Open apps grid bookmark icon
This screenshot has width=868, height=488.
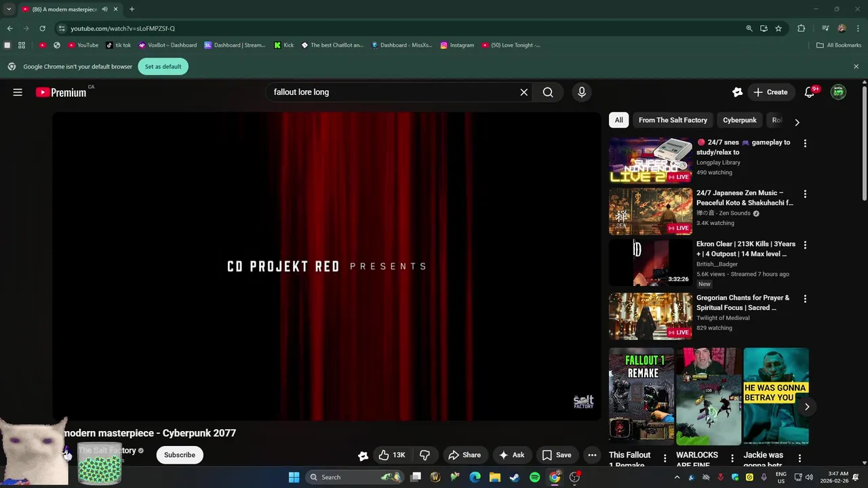point(22,45)
